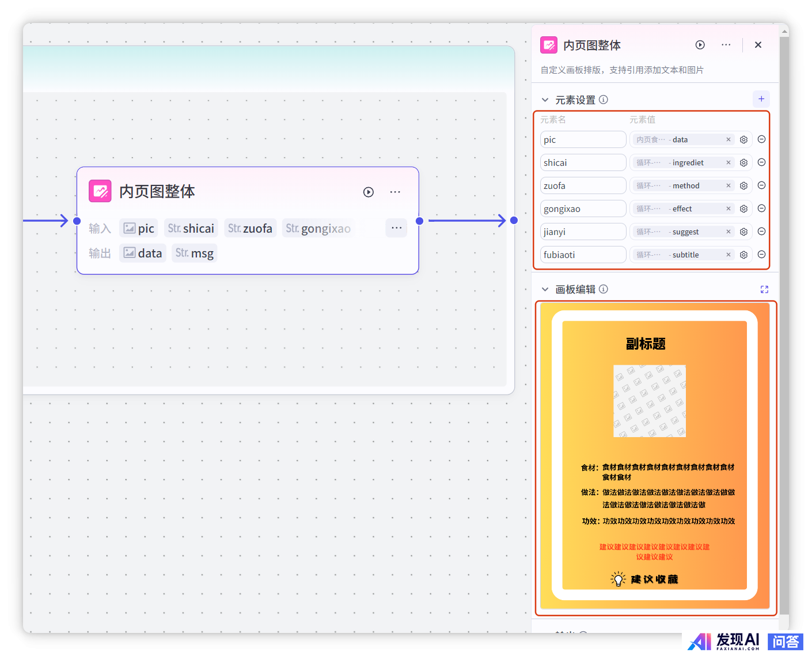Screen dimensions: 812x656
Task: Clear the data reference in the pic row
Action: point(728,140)
